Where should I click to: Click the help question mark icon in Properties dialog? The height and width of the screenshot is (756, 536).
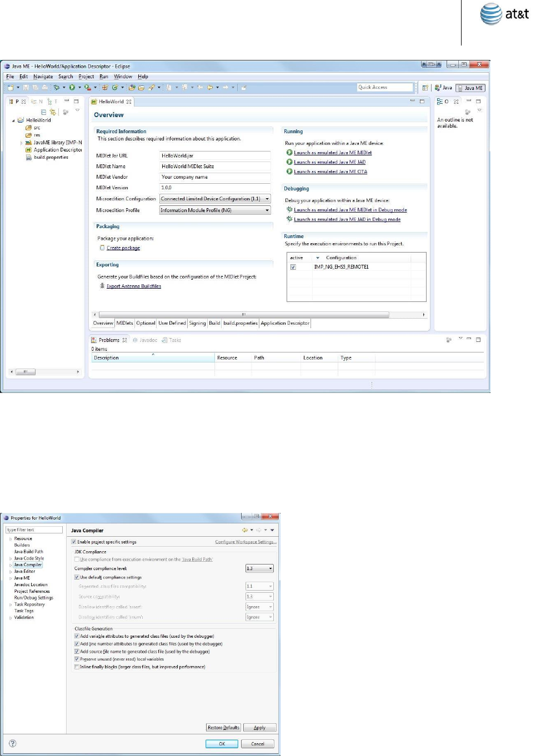click(13, 743)
